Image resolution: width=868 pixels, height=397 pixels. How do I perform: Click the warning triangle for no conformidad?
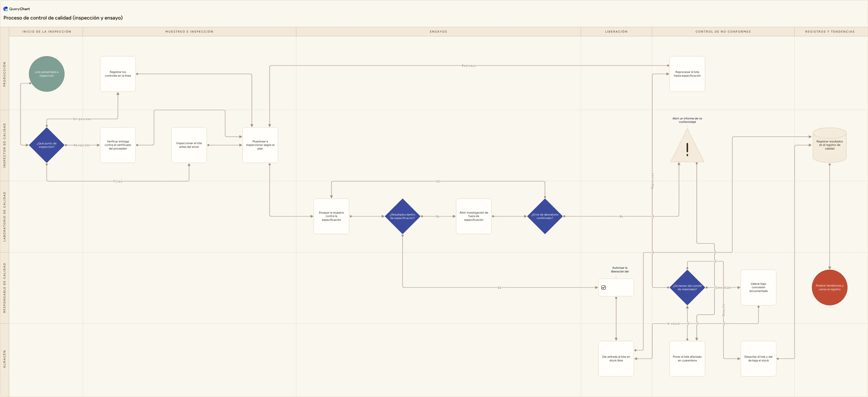pyautogui.click(x=687, y=146)
